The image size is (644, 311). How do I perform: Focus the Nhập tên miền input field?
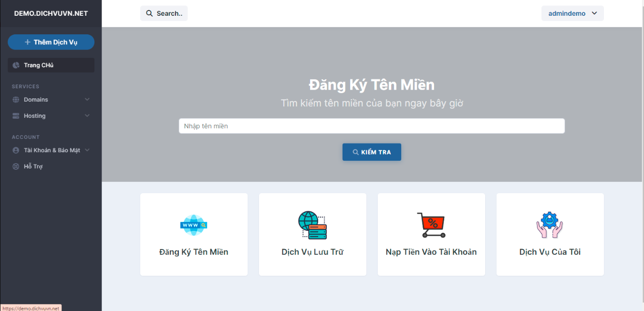point(372,126)
